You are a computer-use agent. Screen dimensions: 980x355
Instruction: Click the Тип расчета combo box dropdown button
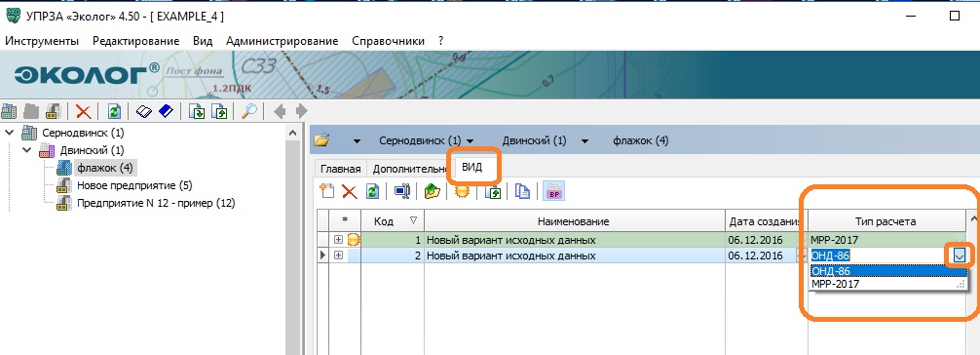tap(960, 256)
